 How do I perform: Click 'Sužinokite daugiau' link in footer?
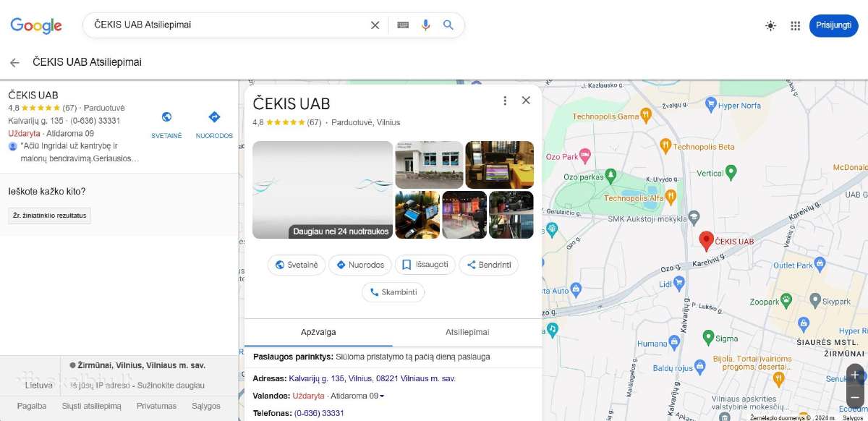click(171, 386)
